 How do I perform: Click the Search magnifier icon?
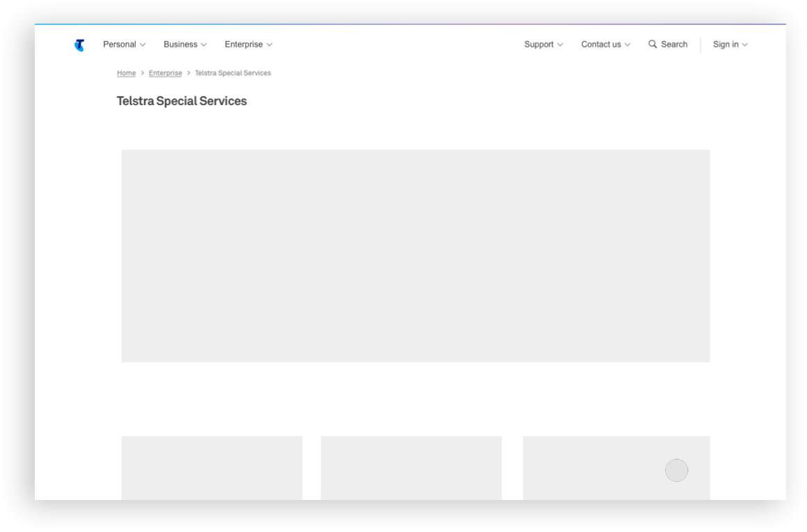[653, 45]
